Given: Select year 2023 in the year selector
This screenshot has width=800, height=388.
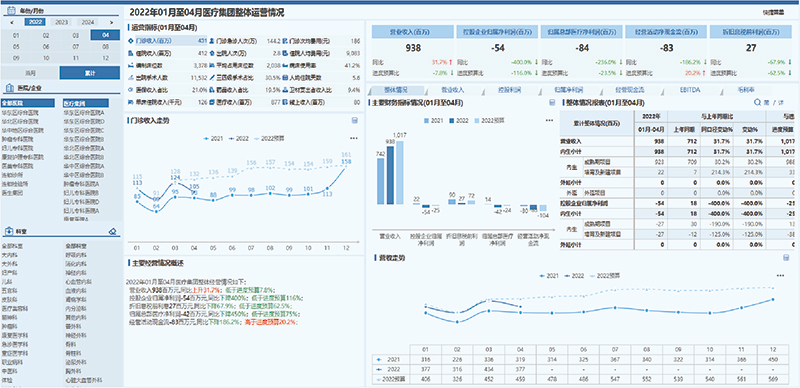Looking at the screenshot, I should click(62, 22).
